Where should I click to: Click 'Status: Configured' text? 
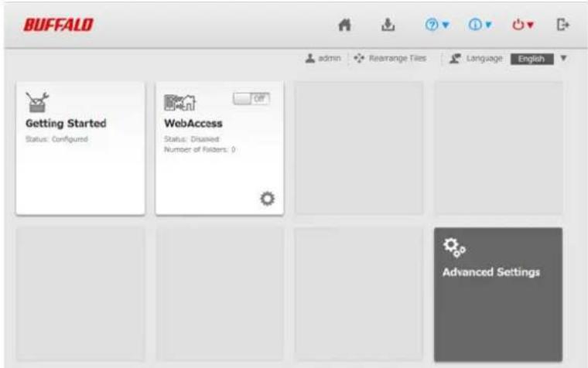tap(56, 139)
